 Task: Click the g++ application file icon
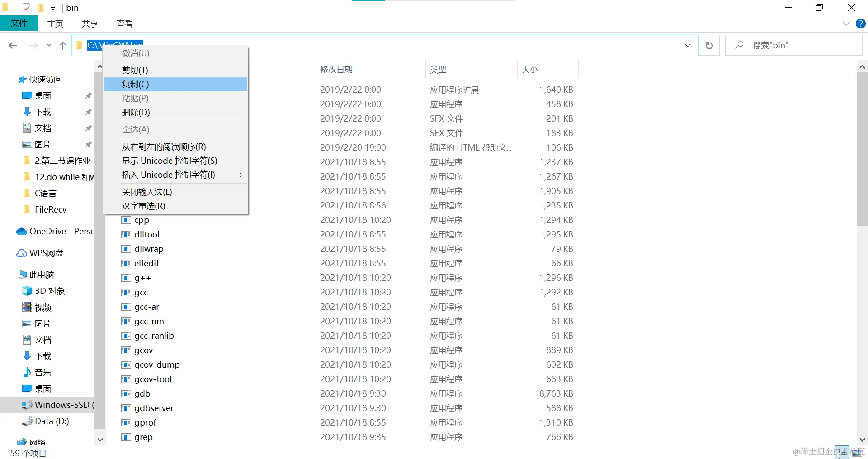point(126,278)
